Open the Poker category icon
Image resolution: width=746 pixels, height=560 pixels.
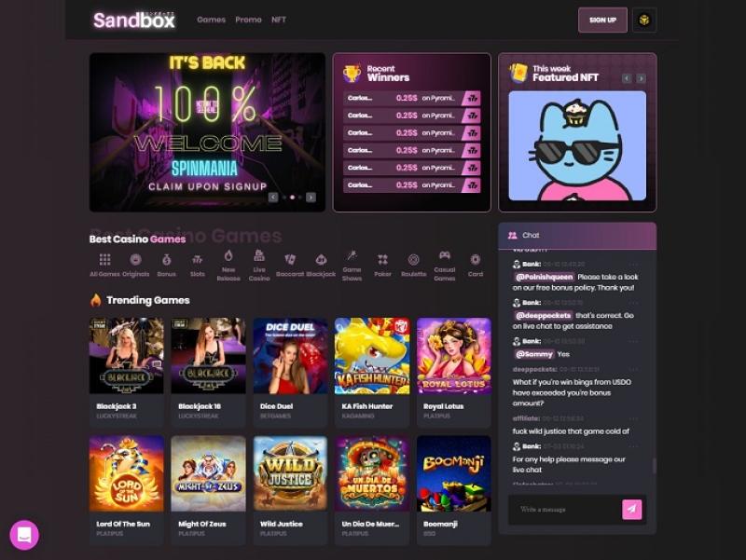382,260
